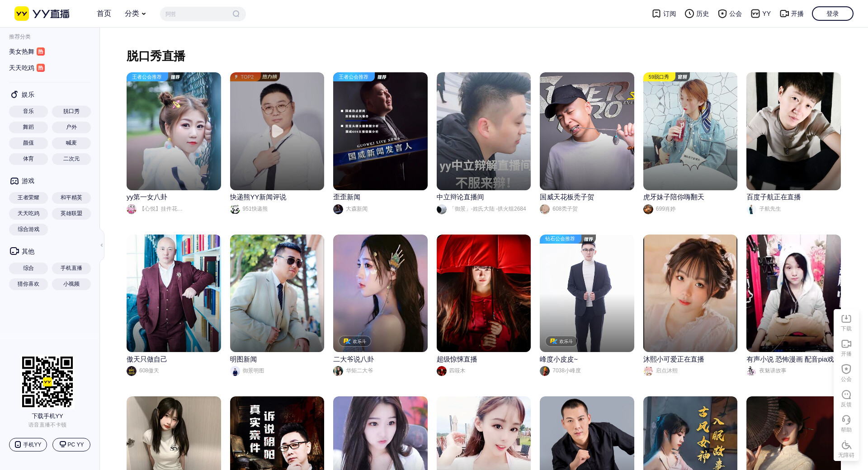Open the 反馈 feedback icon
The width and height of the screenshot is (868, 470).
coord(846,399)
